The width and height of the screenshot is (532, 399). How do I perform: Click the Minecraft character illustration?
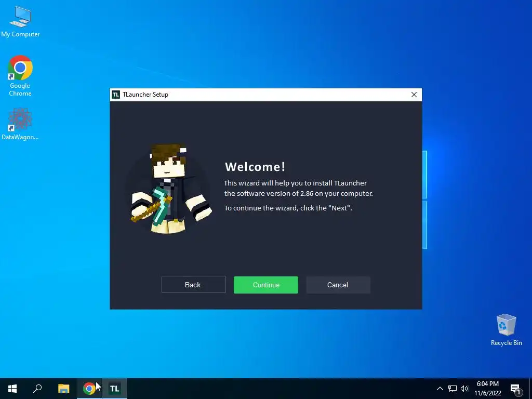(170, 189)
